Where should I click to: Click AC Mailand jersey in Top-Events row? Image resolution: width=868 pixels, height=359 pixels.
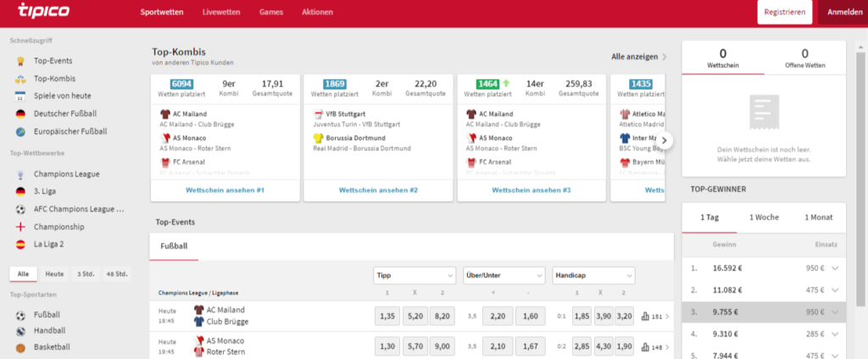(198, 311)
